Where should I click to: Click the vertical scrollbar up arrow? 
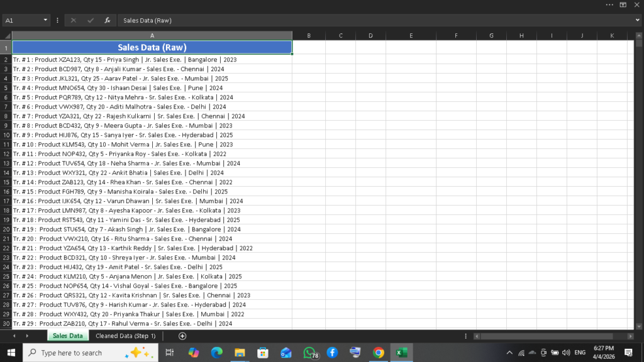point(639,36)
